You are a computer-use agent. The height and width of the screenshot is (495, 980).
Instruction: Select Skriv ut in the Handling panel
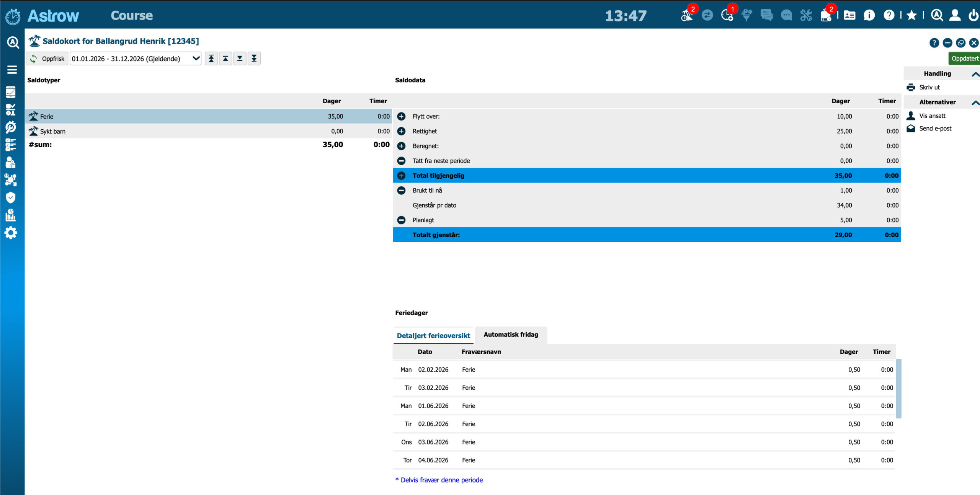[x=929, y=87]
